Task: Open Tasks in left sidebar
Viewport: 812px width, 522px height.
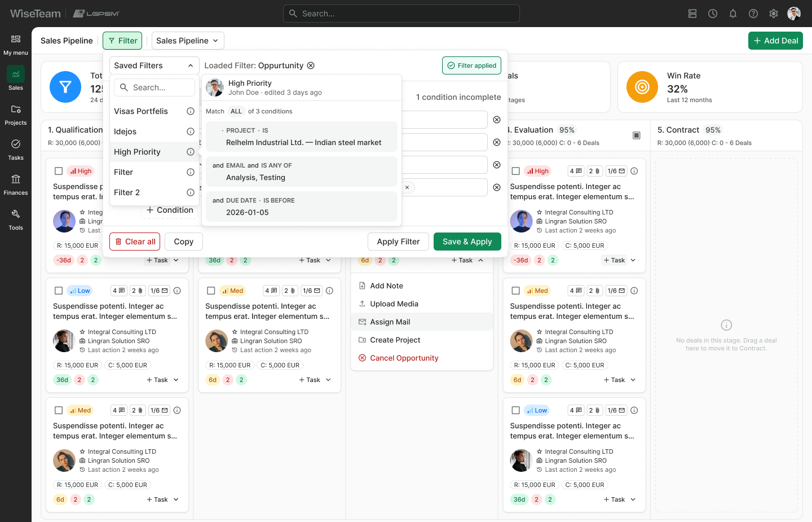Action: click(x=16, y=150)
